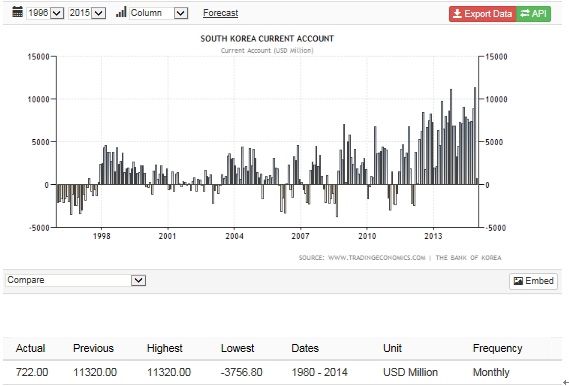Image resolution: width=569 pixels, height=386 pixels.
Task: Click the Current Account (USD Million) subtitle
Action: pyautogui.click(x=267, y=50)
